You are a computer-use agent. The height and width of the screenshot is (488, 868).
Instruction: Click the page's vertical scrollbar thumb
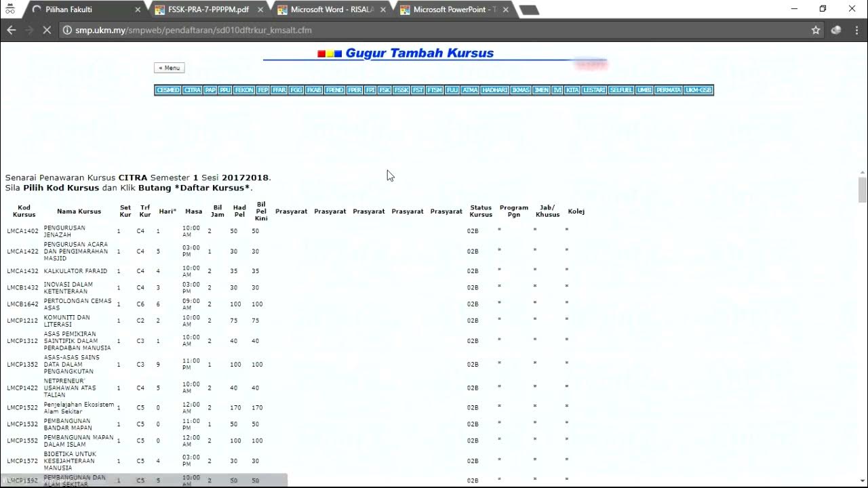(863, 190)
